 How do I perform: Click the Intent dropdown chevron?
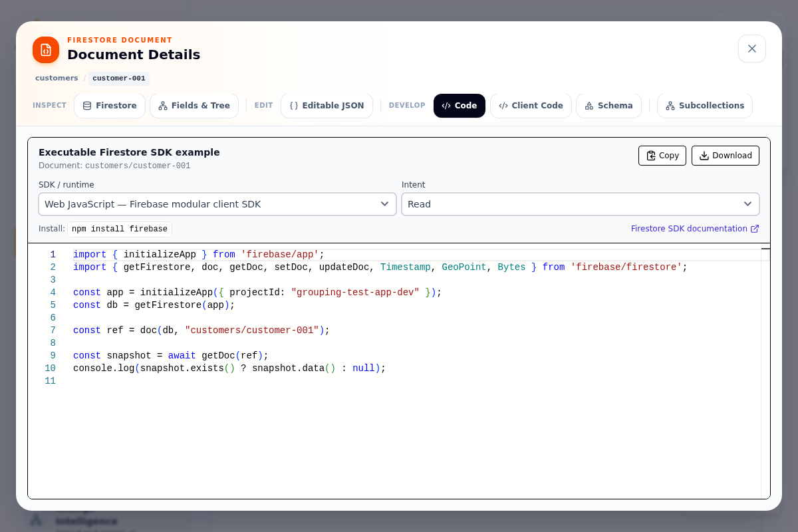tap(747, 204)
